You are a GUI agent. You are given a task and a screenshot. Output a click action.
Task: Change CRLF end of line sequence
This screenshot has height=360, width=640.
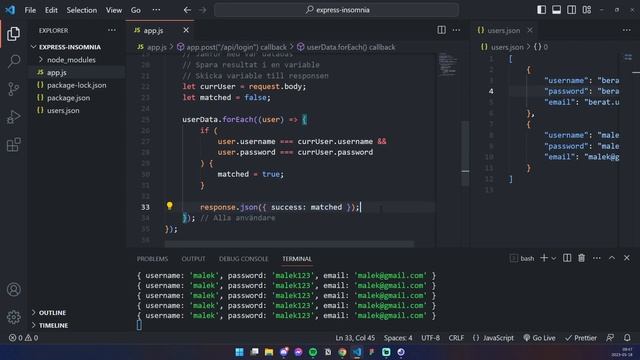click(x=456, y=338)
